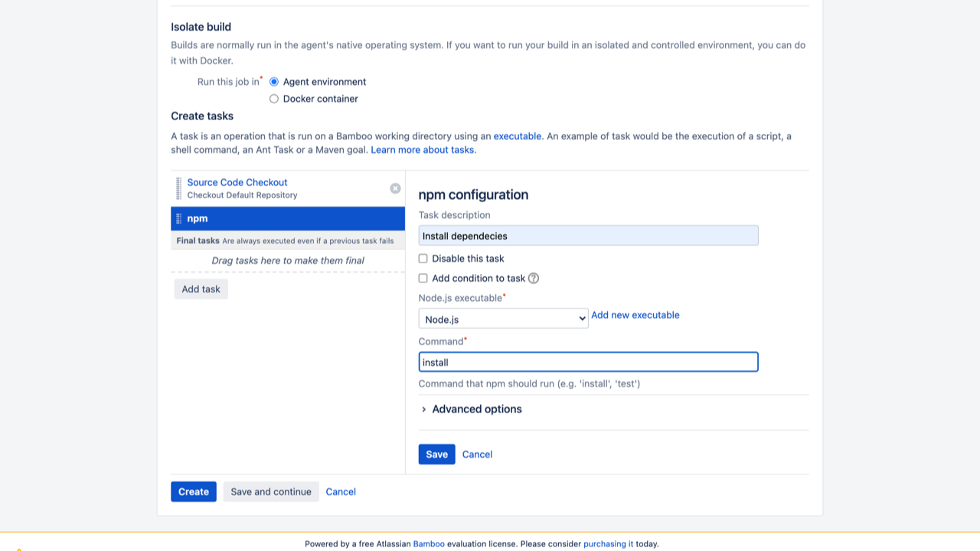
Task: Remove the Source Code Checkout task
Action: 395,188
